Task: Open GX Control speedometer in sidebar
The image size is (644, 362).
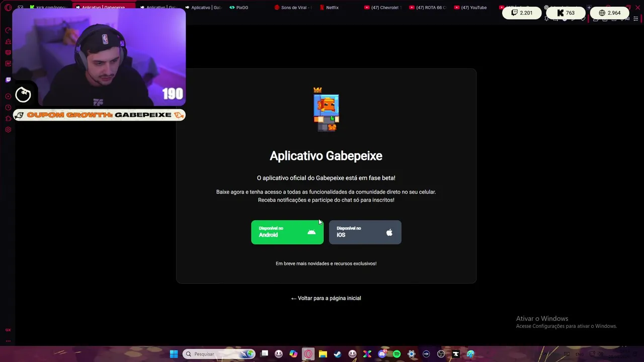Action: click(x=8, y=30)
